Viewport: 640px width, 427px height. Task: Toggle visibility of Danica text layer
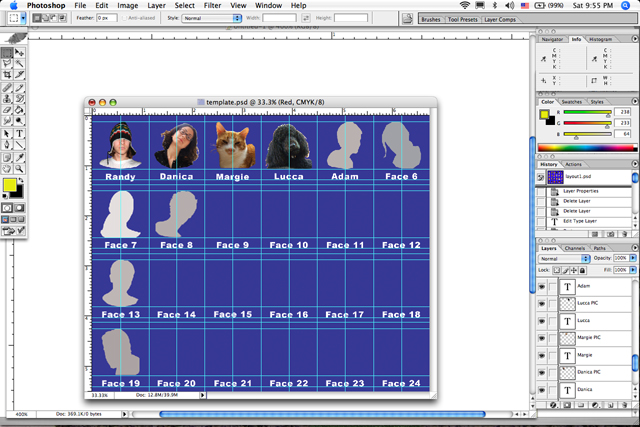point(542,390)
